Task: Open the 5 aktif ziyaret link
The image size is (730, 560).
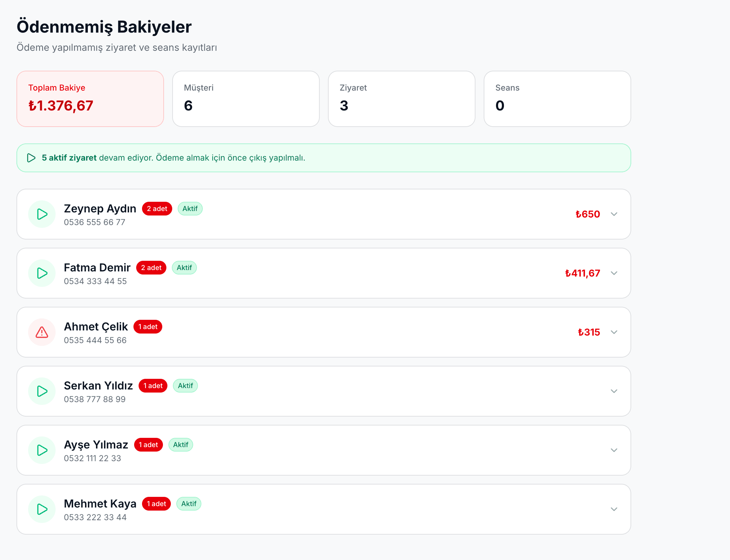Action: tap(69, 158)
